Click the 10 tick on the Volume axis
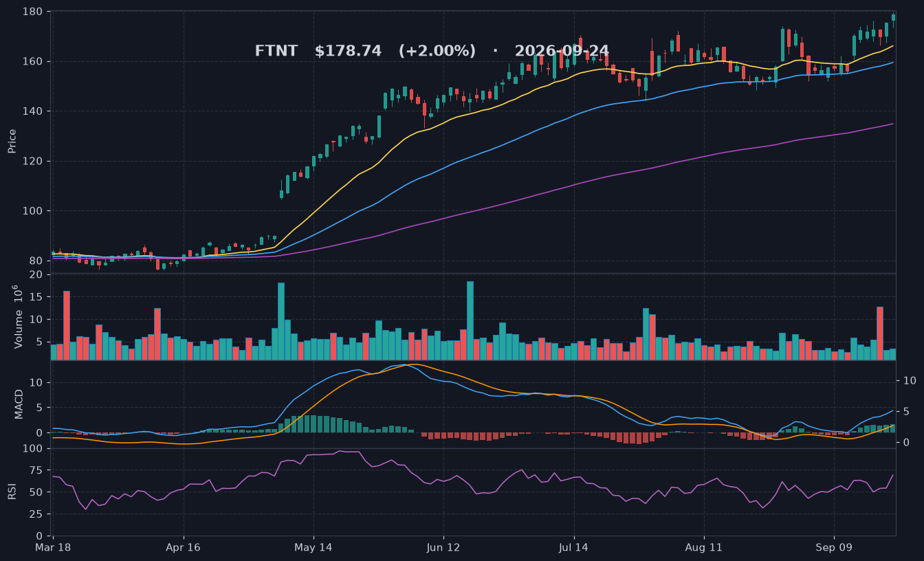Screen dimensions: 924x561 click(x=36, y=320)
